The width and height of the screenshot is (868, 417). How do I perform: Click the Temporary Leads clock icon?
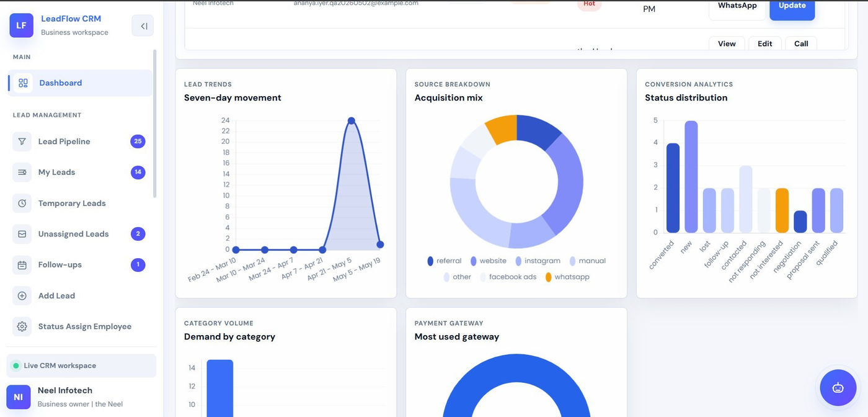22,204
